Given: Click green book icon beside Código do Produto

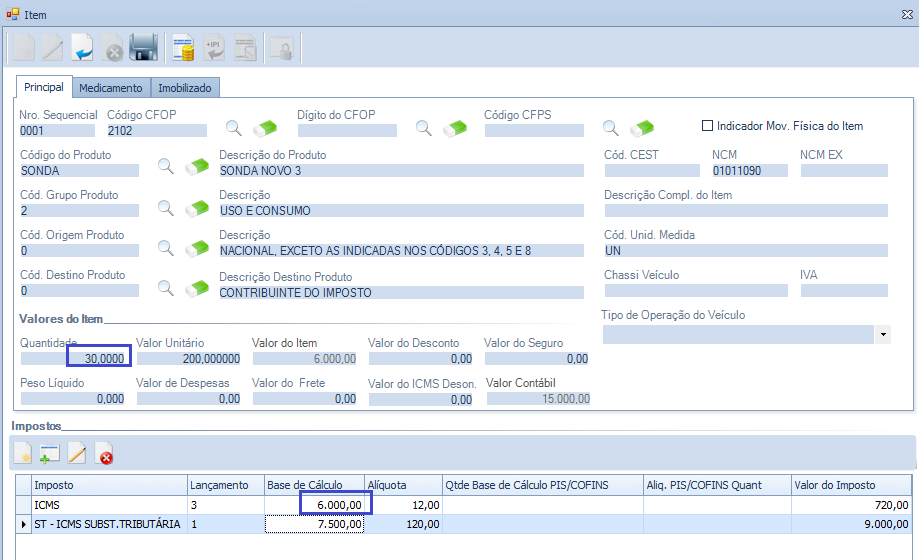Looking at the screenshot, I should coord(197,168).
